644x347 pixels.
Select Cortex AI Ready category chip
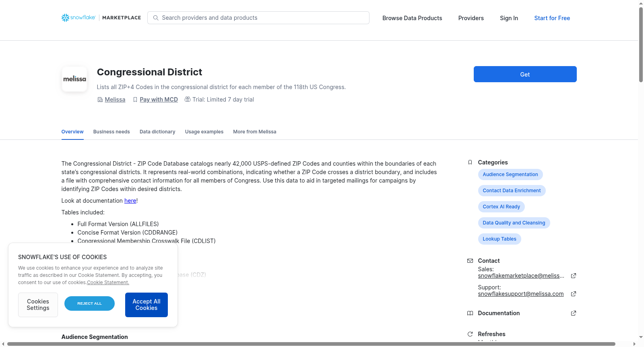click(x=501, y=207)
